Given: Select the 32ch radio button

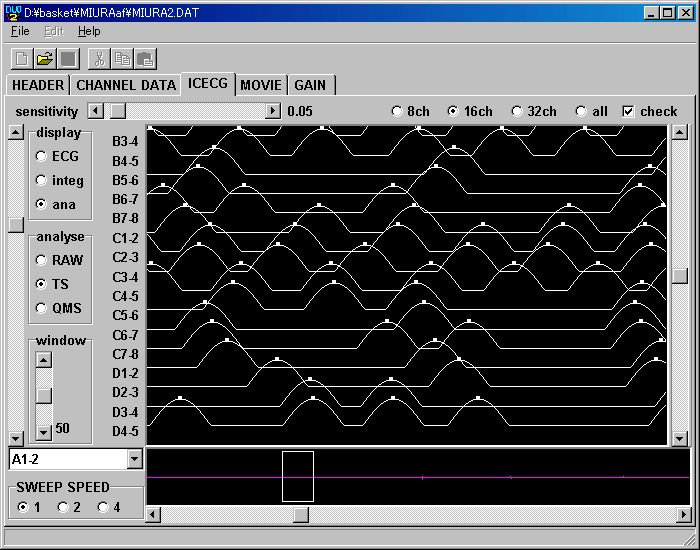Looking at the screenshot, I should point(517,111).
